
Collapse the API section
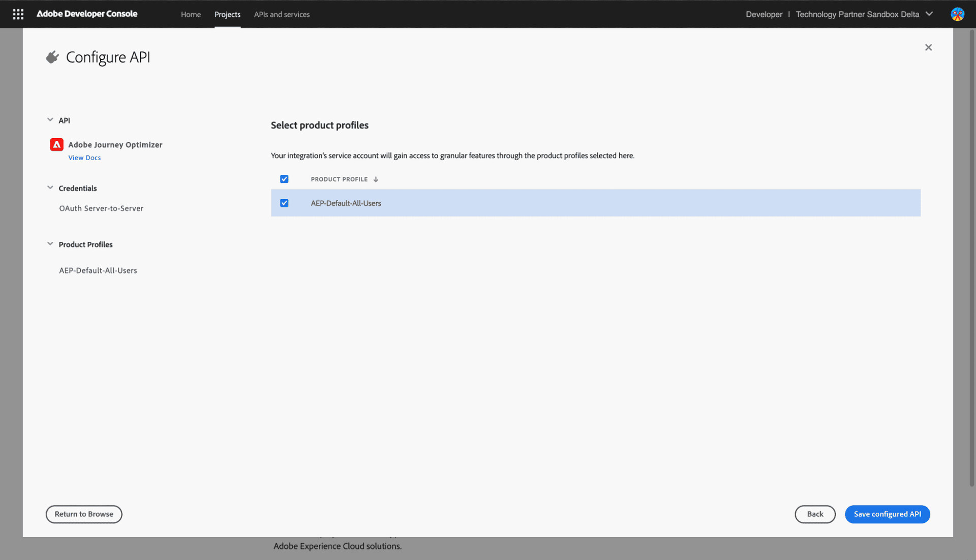pos(50,119)
